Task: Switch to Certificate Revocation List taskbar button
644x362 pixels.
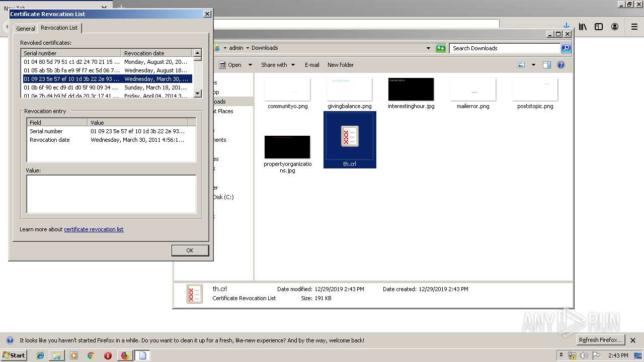Action: point(142,355)
